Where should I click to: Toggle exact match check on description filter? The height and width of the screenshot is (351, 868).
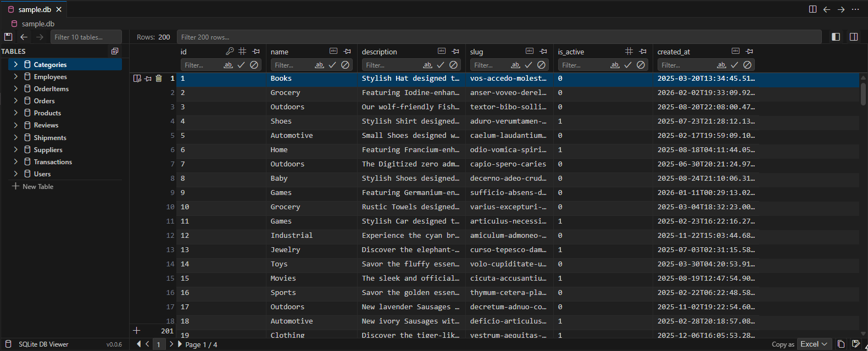pos(441,65)
